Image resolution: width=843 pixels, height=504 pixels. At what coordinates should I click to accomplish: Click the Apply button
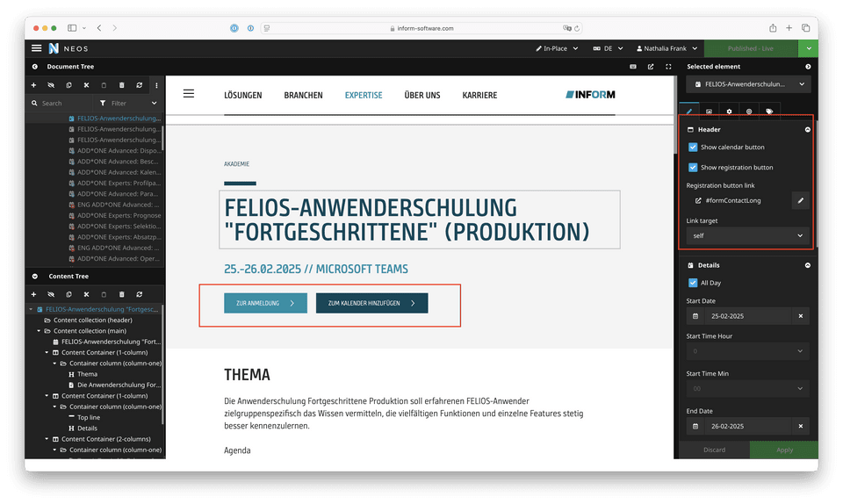point(784,450)
